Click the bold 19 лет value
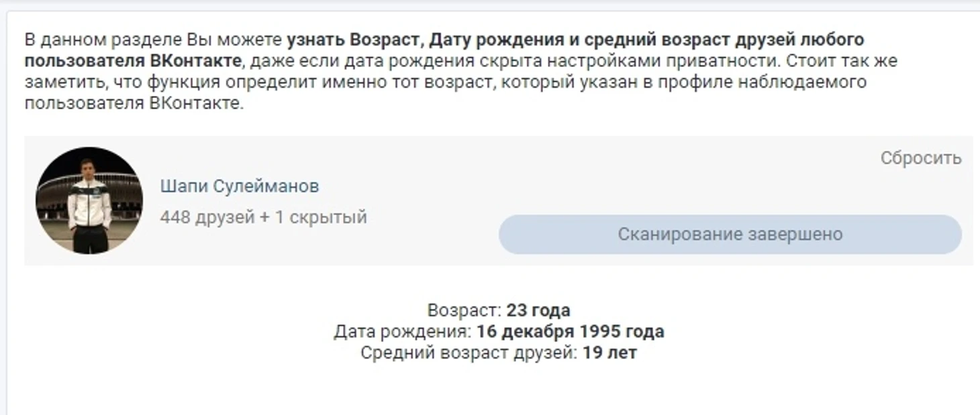 609,353
